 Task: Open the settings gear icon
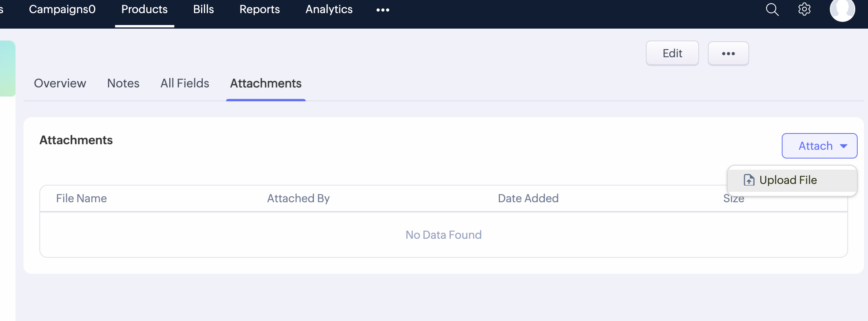[x=804, y=9]
